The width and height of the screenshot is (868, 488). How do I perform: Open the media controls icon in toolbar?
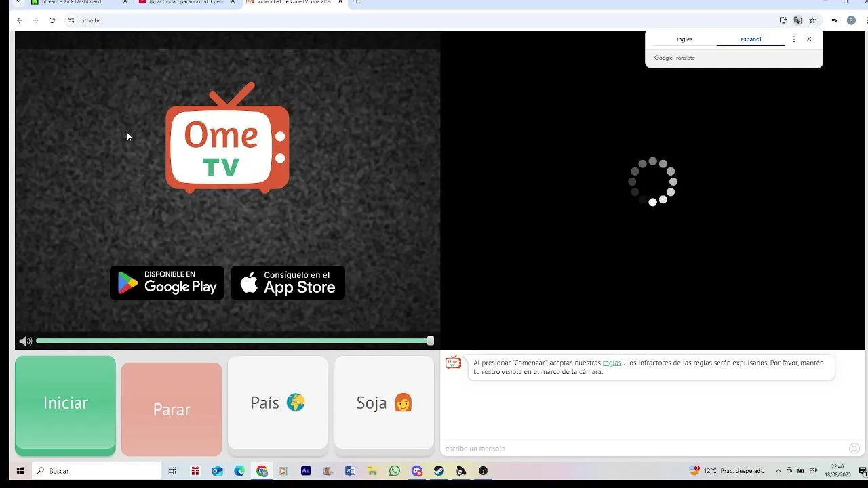click(835, 20)
